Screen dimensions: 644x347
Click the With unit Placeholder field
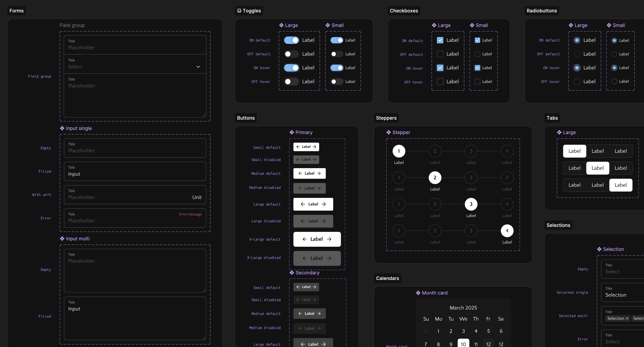click(135, 195)
